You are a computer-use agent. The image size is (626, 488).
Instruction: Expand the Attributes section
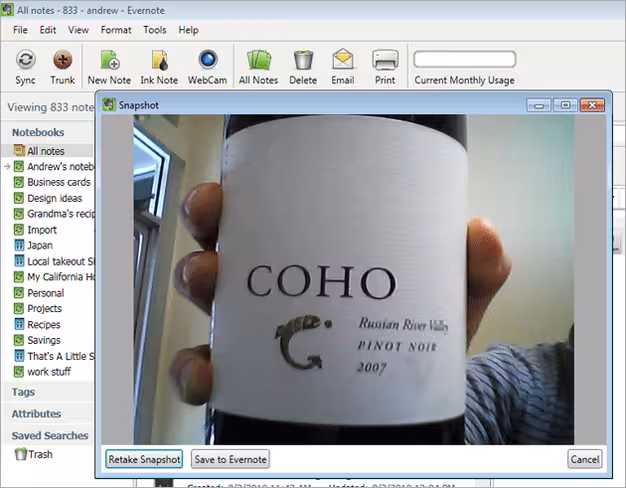[x=36, y=414]
